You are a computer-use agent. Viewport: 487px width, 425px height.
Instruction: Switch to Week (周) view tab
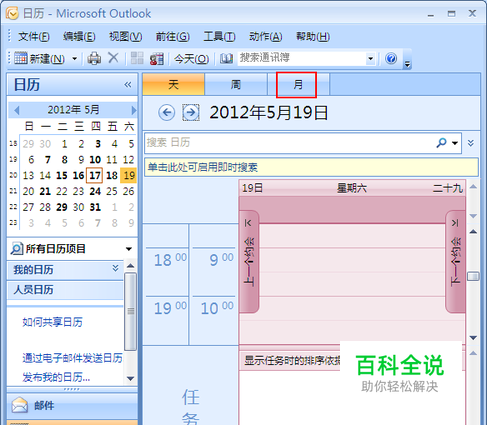tap(236, 84)
